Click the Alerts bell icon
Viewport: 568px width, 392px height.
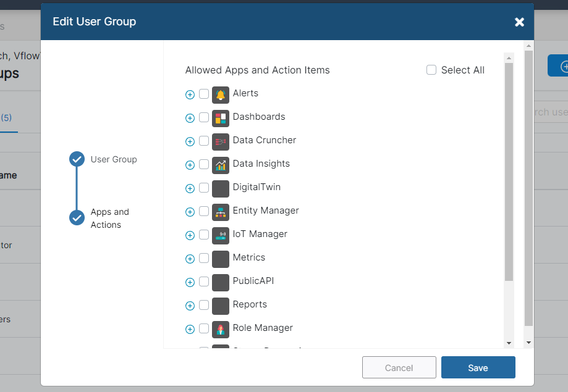tap(221, 94)
